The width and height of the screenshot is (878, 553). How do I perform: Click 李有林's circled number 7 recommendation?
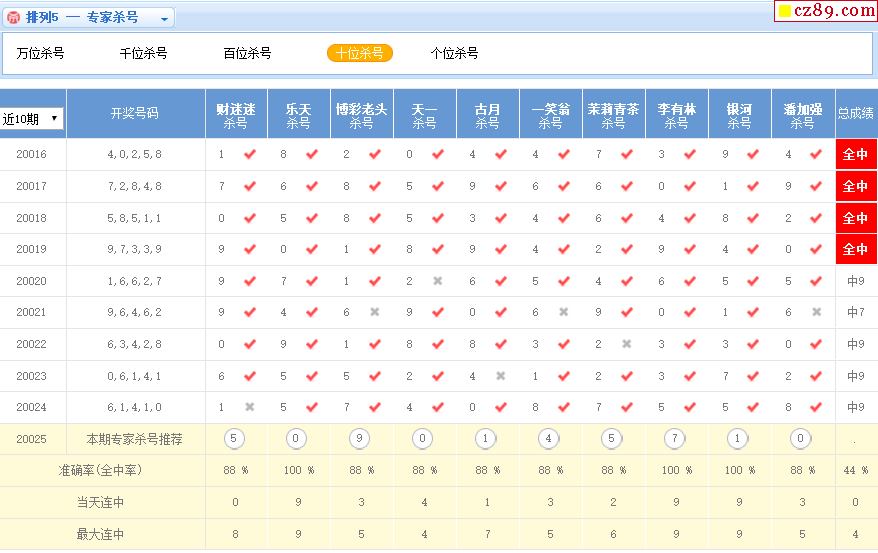click(676, 438)
